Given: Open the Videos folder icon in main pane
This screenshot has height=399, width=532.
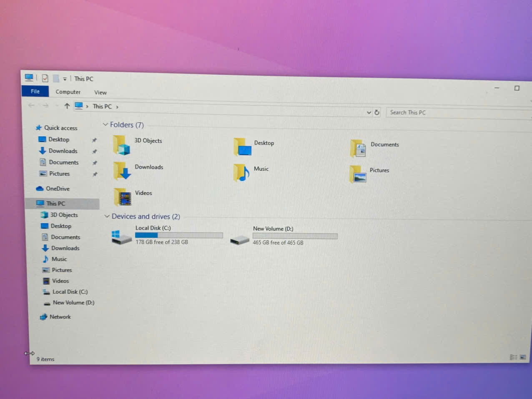Looking at the screenshot, I should [x=123, y=197].
